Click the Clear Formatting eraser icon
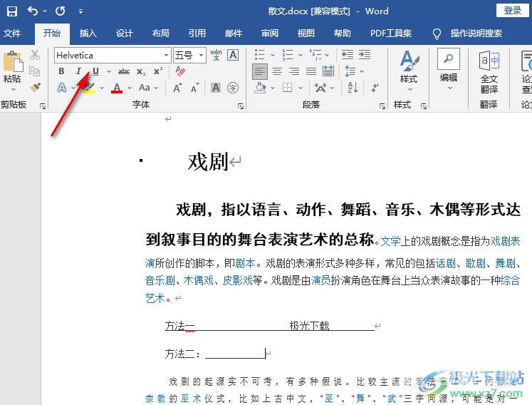This screenshot has height=405, width=532. [x=180, y=71]
